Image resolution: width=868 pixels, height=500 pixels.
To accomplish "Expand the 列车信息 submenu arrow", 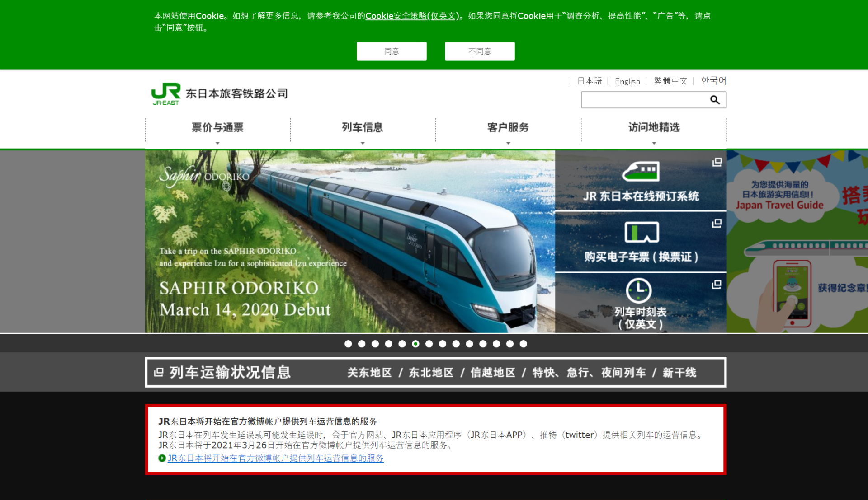I will pos(363,143).
